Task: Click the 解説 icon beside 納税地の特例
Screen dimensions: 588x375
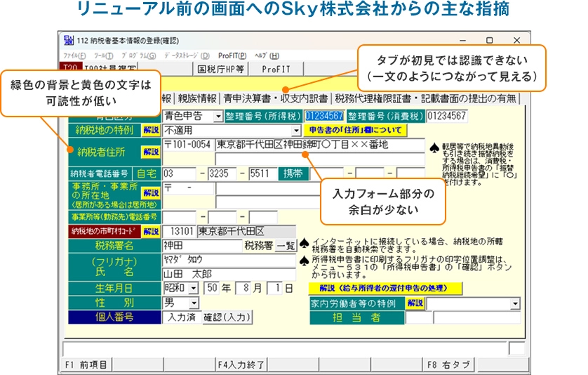Action: pos(151,130)
